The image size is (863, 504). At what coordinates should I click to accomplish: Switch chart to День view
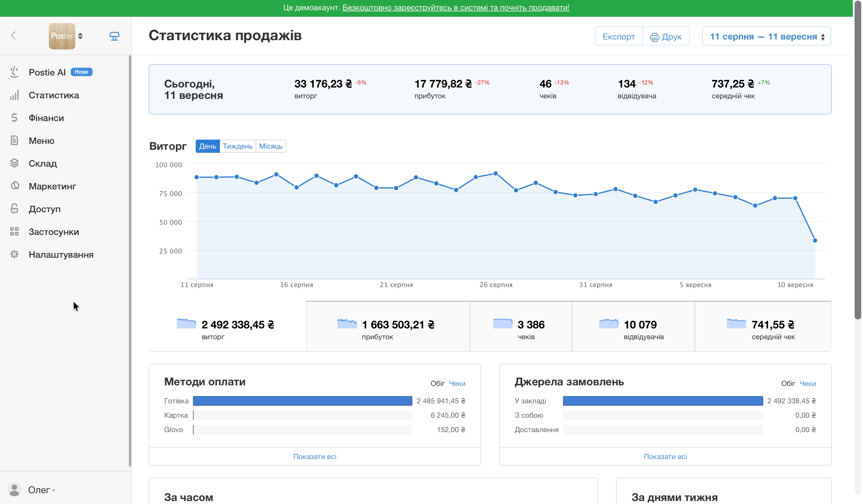[x=208, y=146]
